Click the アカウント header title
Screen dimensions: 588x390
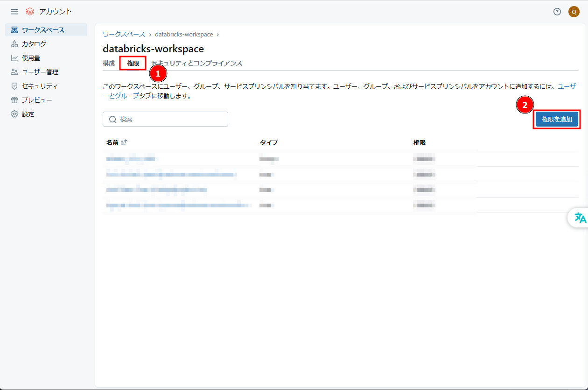56,12
